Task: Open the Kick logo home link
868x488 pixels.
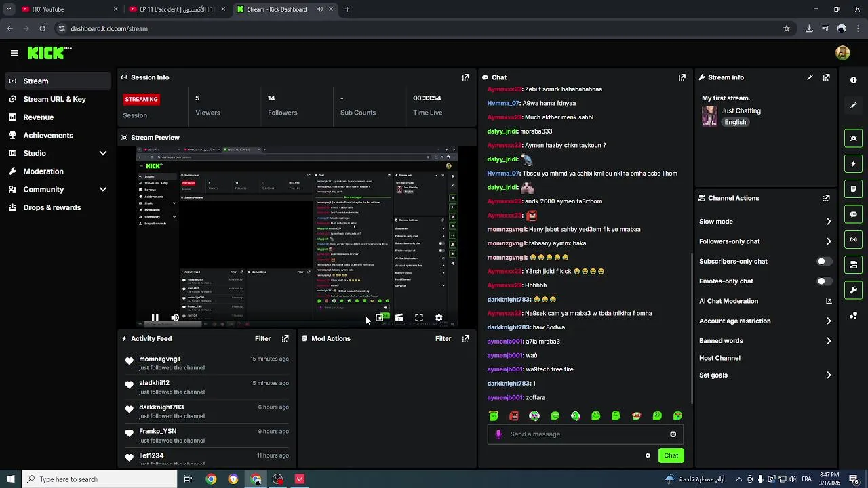Action: pyautogui.click(x=49, y=53)
